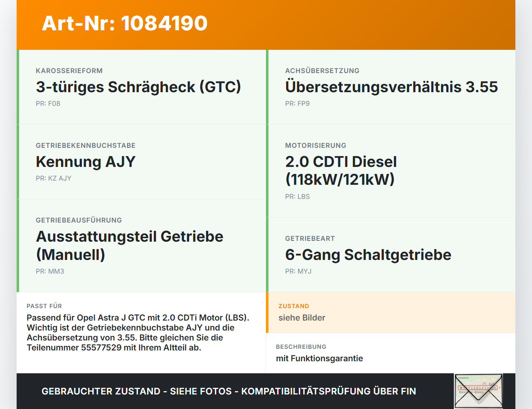Select 'mit Funktionsgarantie' description text
Image resolution: width=532 pixels, height=409 pixels.
click(319, 358)
